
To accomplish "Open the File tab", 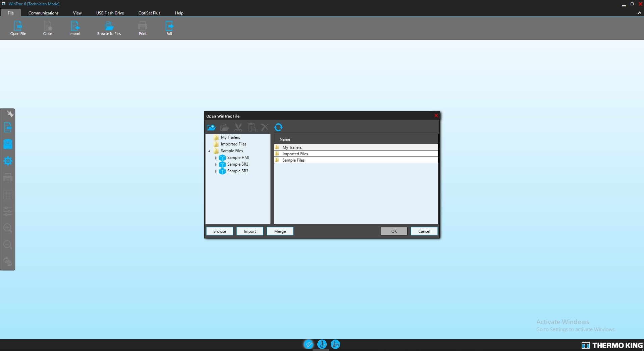I will [x=11, y=13].
